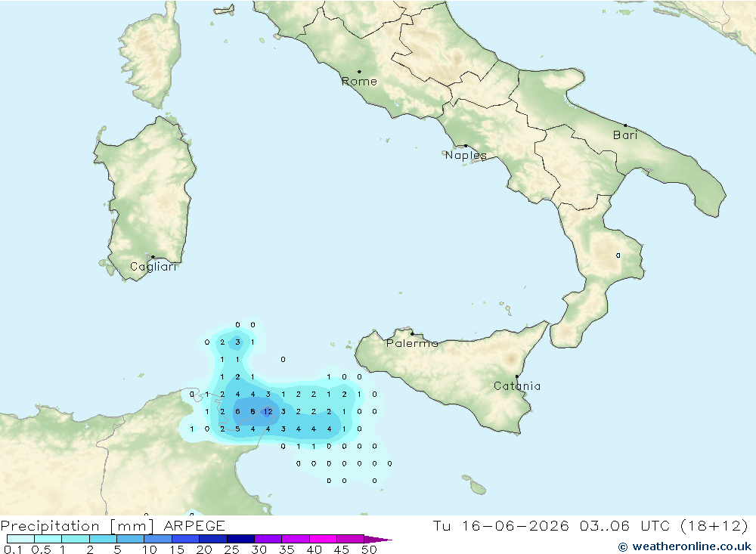Select the 20–25 mm legend swatch
Viewport: 756px width, 554px height.
(x=212, y=539)
